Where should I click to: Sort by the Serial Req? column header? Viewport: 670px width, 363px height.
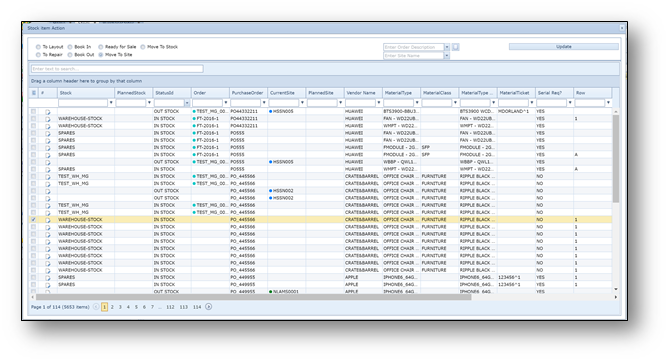554,93
